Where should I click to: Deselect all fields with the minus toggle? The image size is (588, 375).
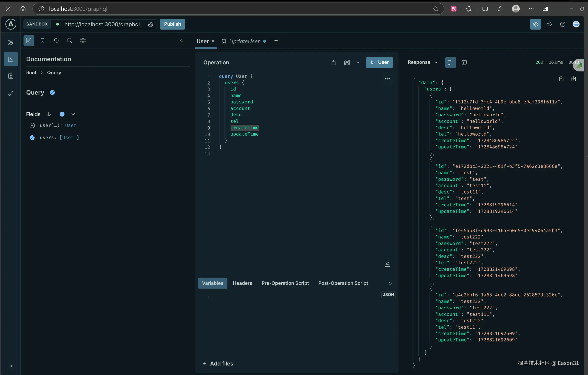(x=62, y=114)
